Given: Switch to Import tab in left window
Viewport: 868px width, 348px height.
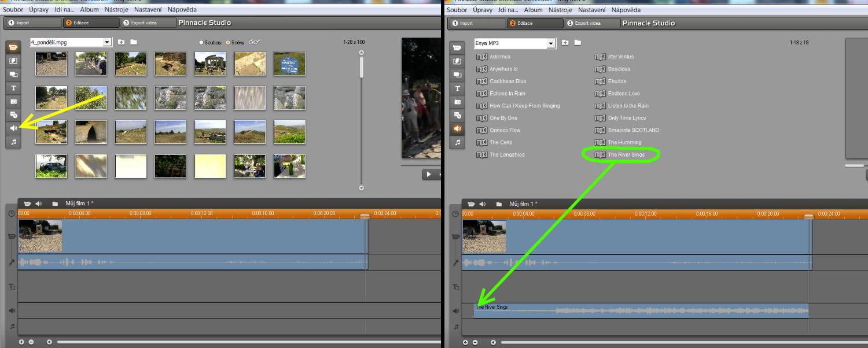Looking at the screenshot, I should [x=32, y=23].
